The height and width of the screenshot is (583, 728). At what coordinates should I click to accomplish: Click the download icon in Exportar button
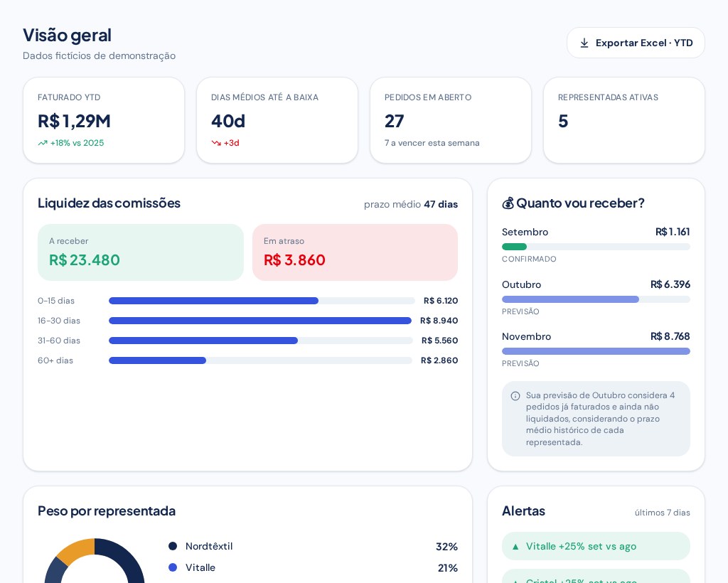pyautogui.click(x=584, y=43)
